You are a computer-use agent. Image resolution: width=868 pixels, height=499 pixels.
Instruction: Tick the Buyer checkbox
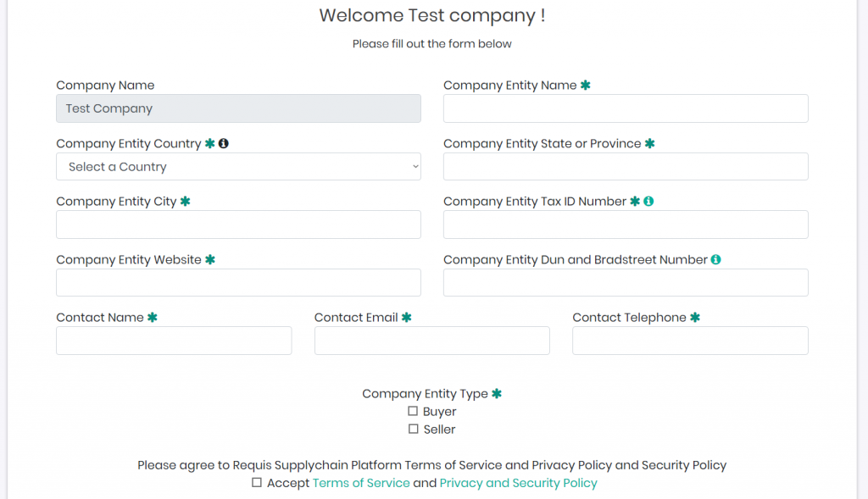coord(414,411)
